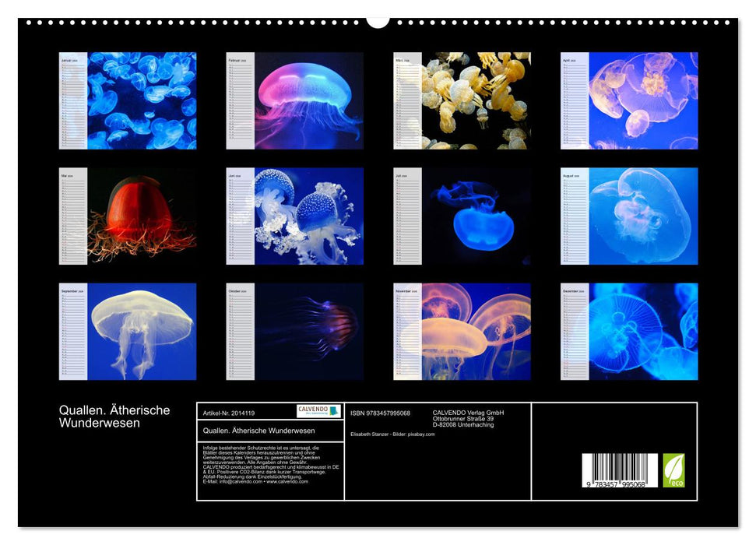This screenshot has height=545, width=756.
Task: Open the September white jellyfish thumbnail
Action: click(x=128, y=331)
